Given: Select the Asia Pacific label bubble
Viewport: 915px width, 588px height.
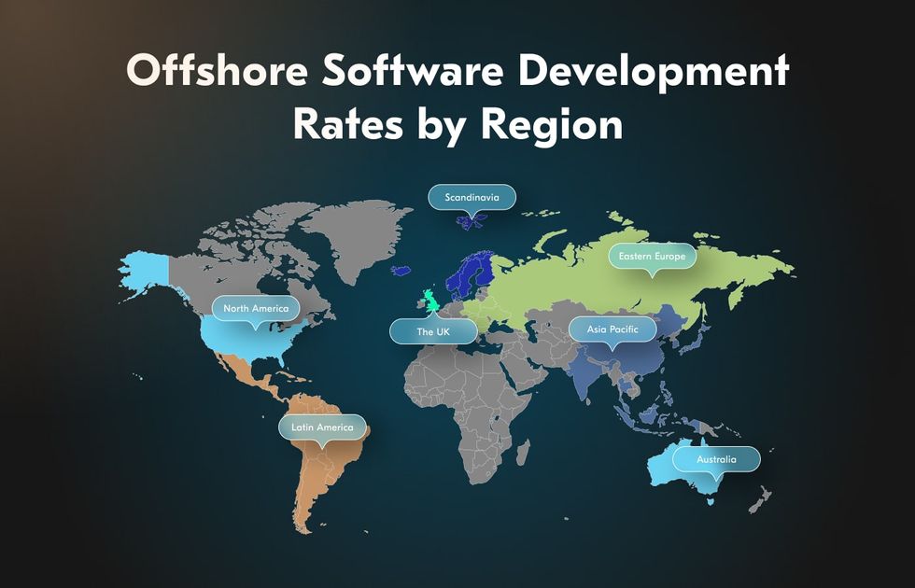Looking at the screenshot, I should (612, 329).
